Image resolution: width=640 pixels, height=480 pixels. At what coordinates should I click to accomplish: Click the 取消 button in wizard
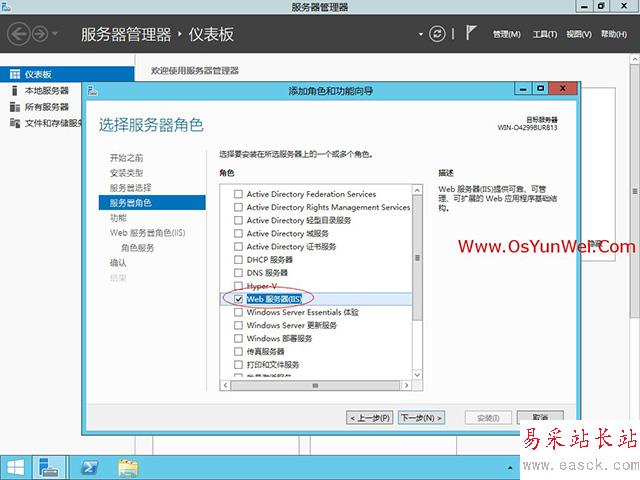click(x=540, y=417)
